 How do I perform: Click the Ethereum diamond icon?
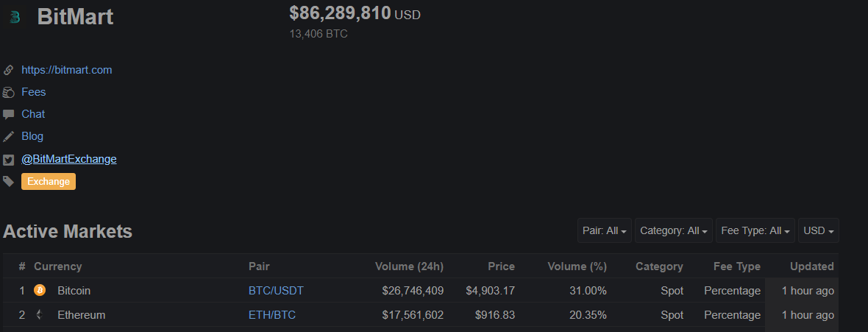(39, 315)
